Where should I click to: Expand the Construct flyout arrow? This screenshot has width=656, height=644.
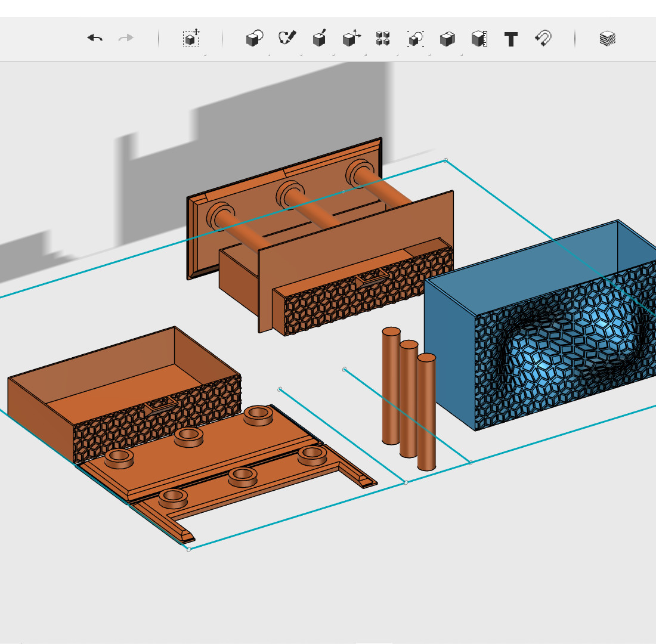tap(333, 55)
